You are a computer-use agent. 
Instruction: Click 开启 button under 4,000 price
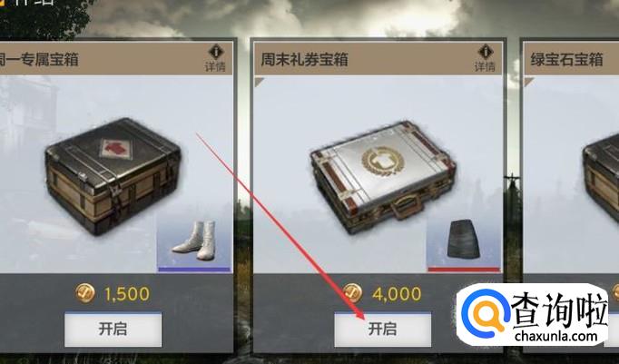[382, 330]
